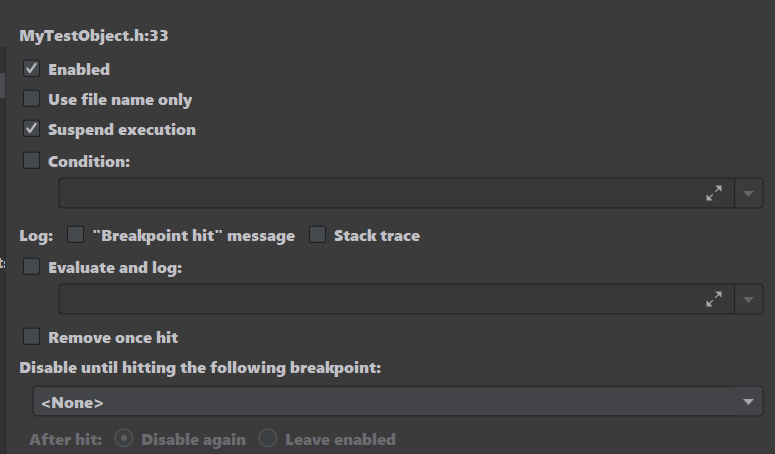Select the Leave enabled radio button
The width and height of the screenshot is (775, 454).
pos(268,438)
